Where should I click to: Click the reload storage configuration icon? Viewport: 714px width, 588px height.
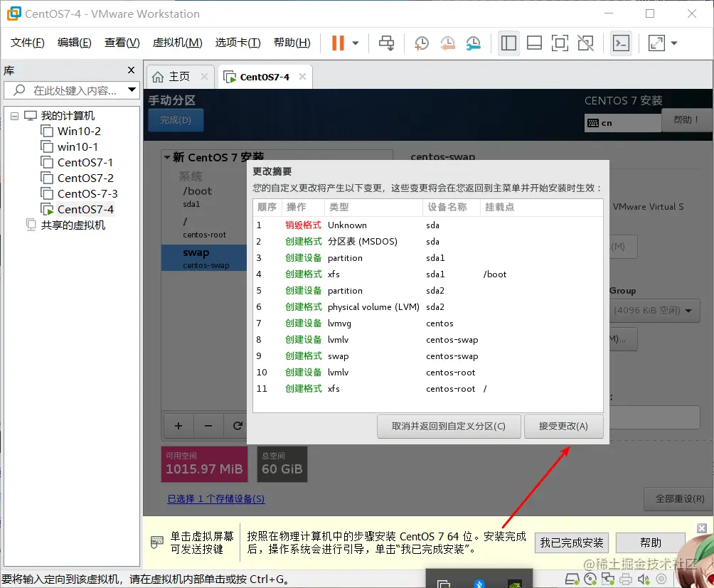point(238,426)
